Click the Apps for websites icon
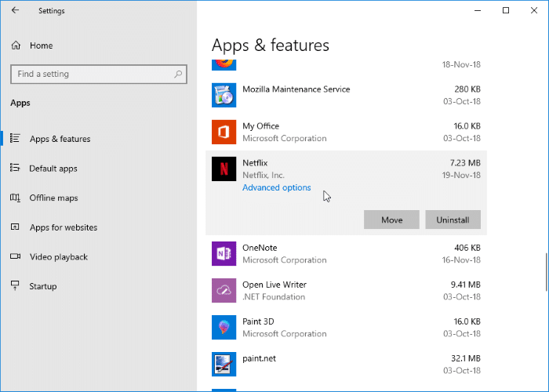 point(15,227)
